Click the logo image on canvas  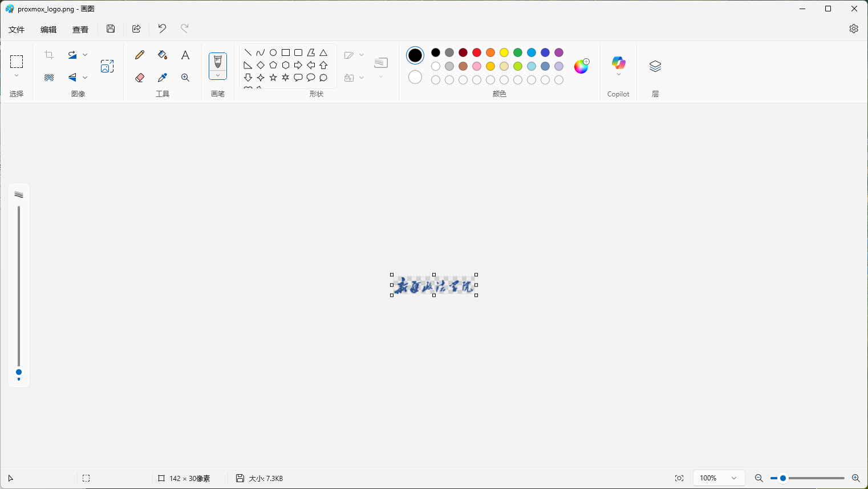click(x=434, y=285)
